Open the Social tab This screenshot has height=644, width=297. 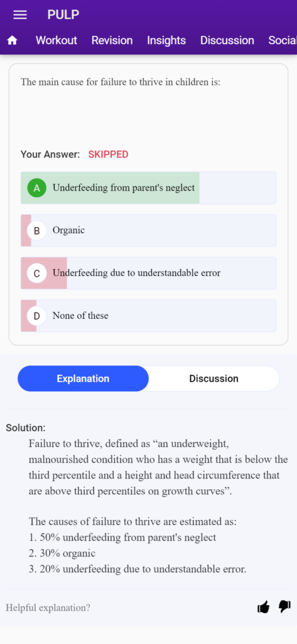(283, 40)
